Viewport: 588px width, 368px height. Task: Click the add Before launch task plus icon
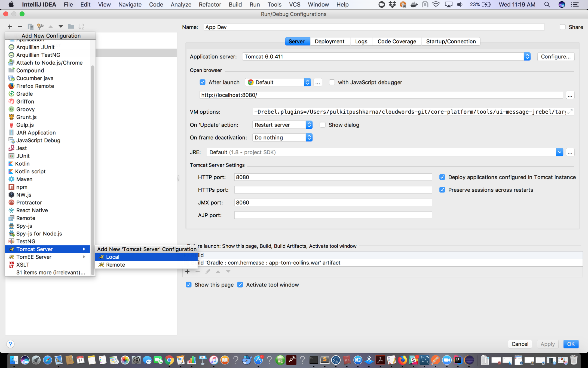(x=187, y=272)
